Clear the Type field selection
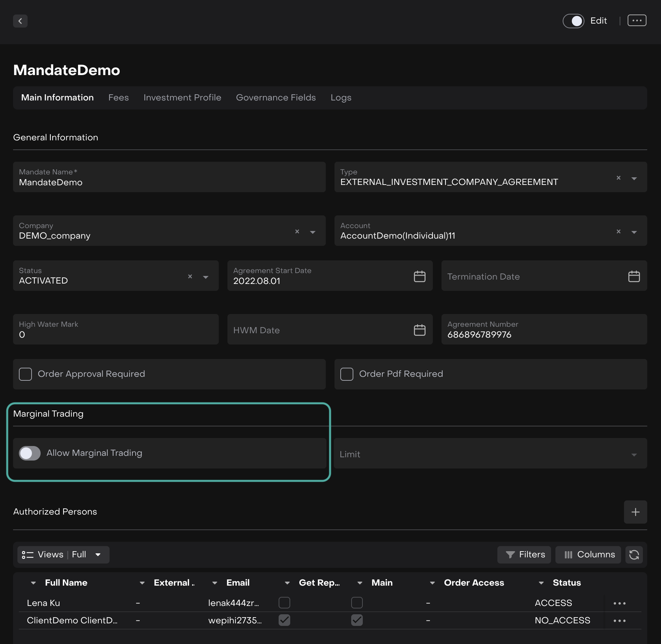 619,178
